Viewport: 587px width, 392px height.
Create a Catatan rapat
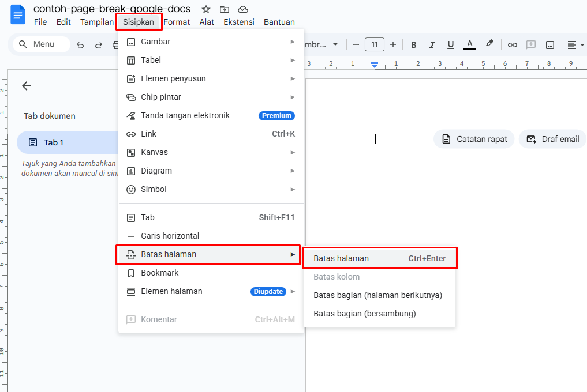[473, 138]
